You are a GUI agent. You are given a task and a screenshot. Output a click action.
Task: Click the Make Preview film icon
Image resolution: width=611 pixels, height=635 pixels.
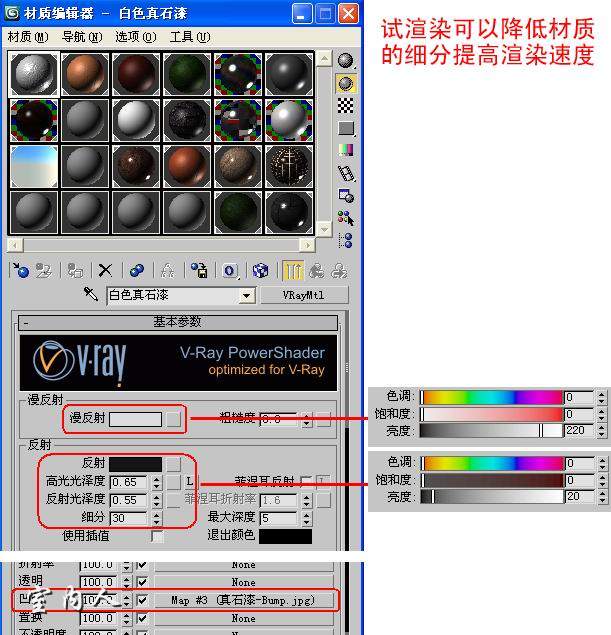pyautogui.click(x=347, y=174)
